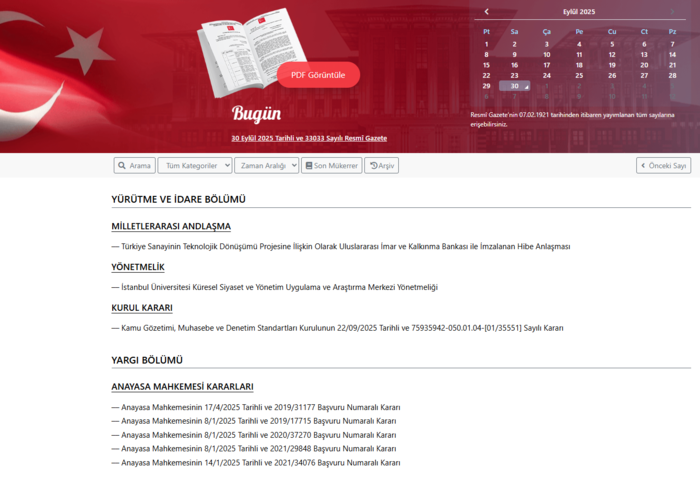Screen dimensions: 700x479
Task: Select day 28 in the calendar
Action: (x=672, y=75)
